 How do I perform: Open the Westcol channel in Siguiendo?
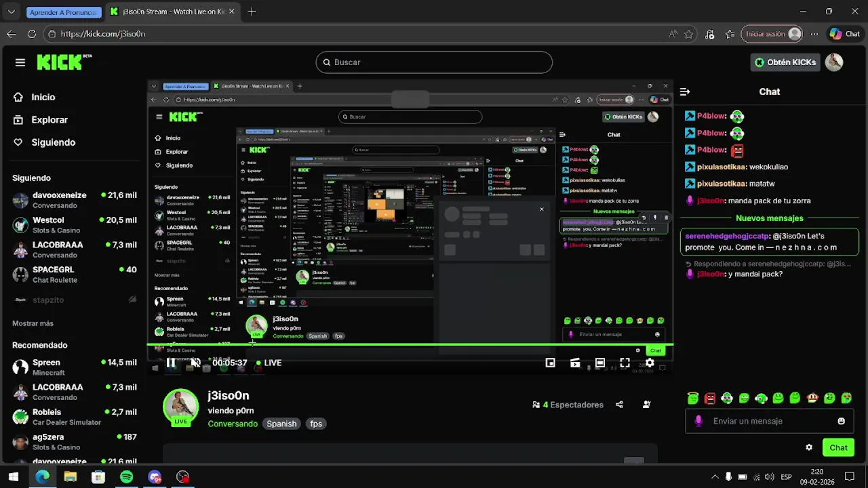pos(75,225)
